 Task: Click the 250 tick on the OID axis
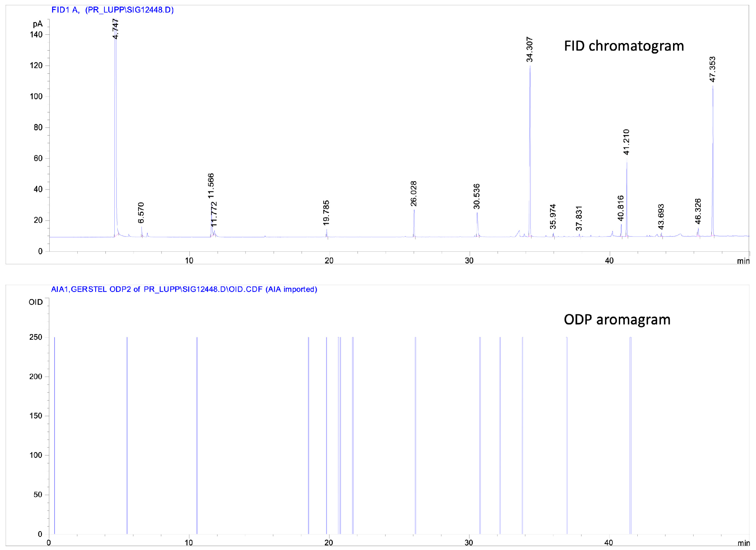36,337
